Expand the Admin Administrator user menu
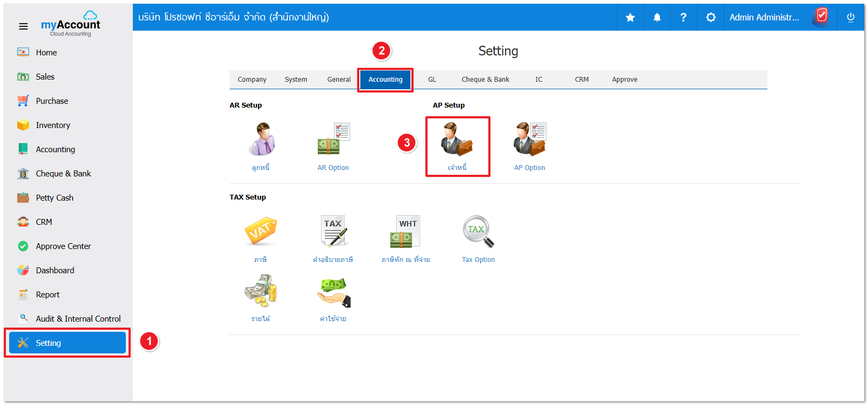Image resolution: width=868 pixels, height=405 pixels. click(764, 18)
